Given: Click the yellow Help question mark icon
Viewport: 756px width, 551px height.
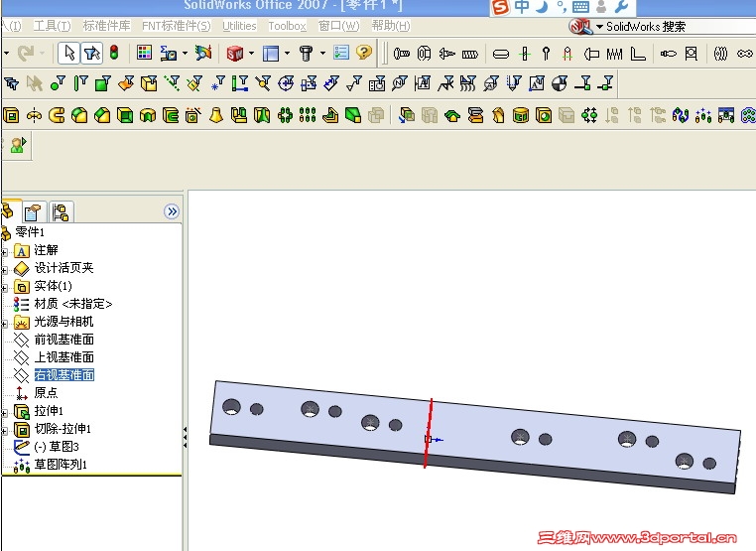Looking at the screenshot, I should (364, 52).
